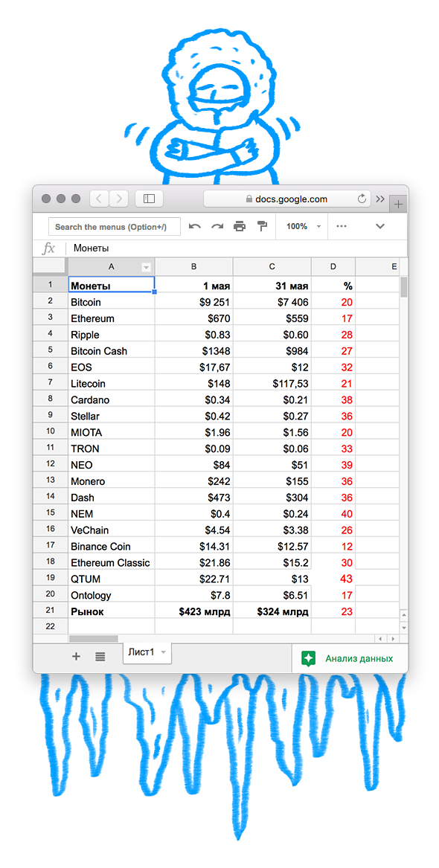Open the all sheets list icon

100,657
